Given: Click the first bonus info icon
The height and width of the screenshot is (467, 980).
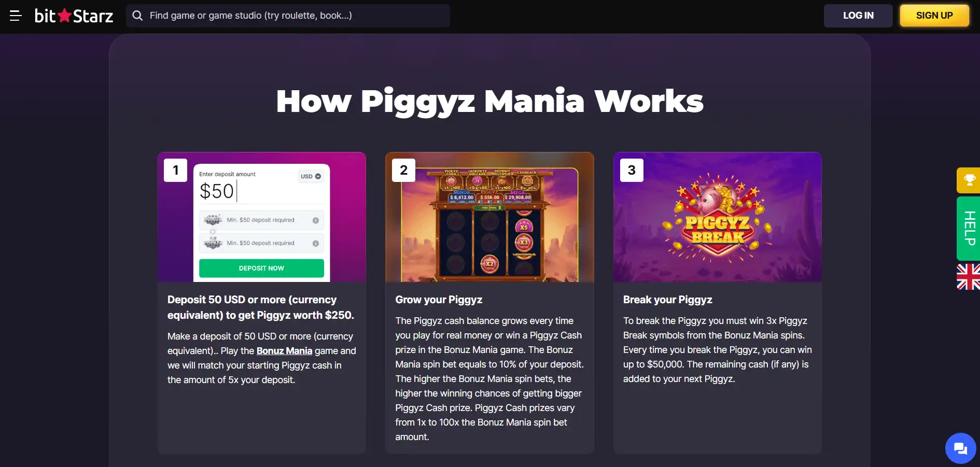Looking at the screenshot, I should 315,220.
